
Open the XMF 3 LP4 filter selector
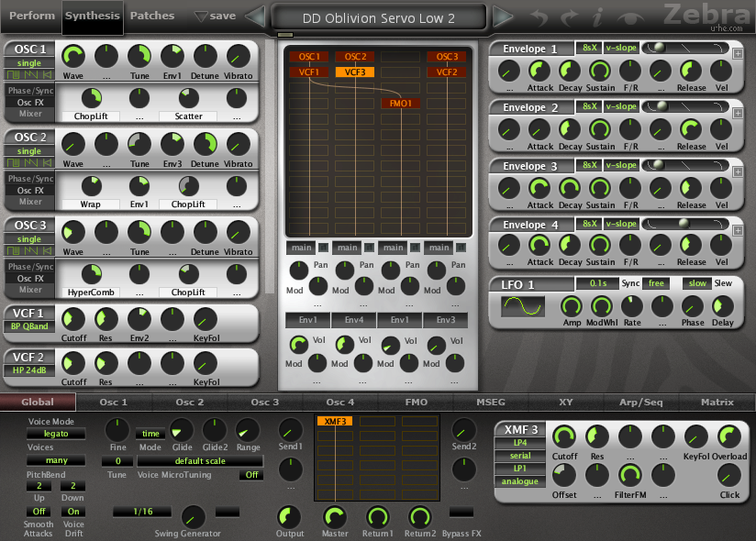tap(519, 443)
